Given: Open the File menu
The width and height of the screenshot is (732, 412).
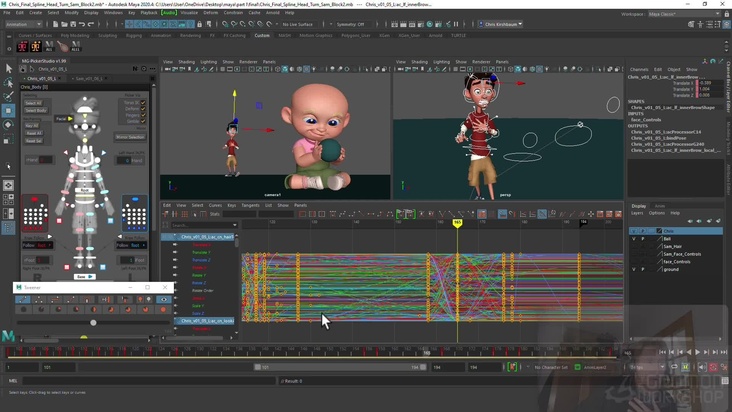Looking at the screenshot, I should click(x=7, y=13).
